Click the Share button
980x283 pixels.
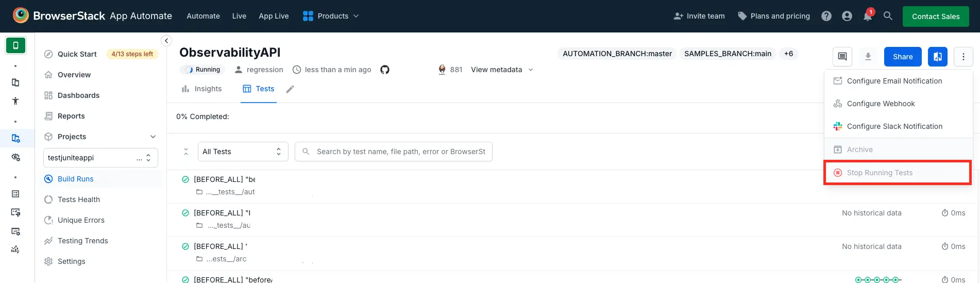(903, 57)
